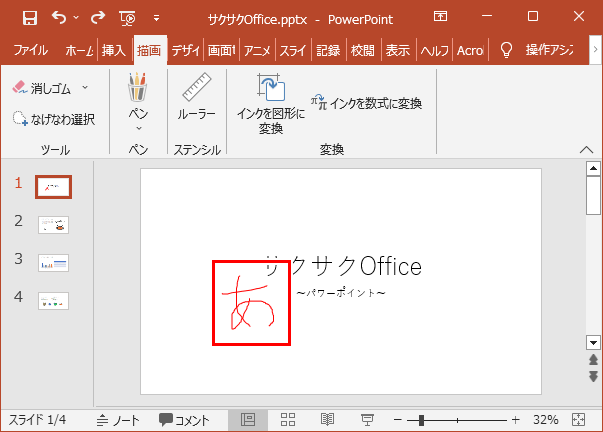The image size is (603, 432).
Task: Open Ribbon Display Options
Action: [440, 16]
